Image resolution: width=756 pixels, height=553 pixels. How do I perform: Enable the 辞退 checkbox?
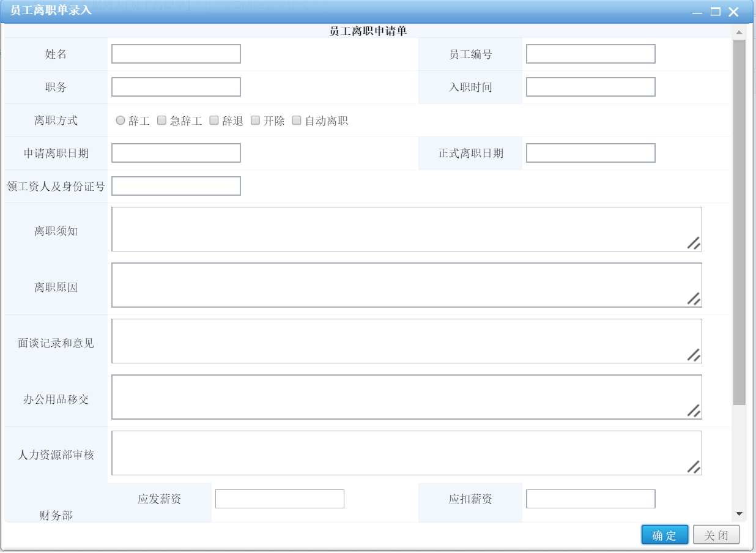pos(214,121)
